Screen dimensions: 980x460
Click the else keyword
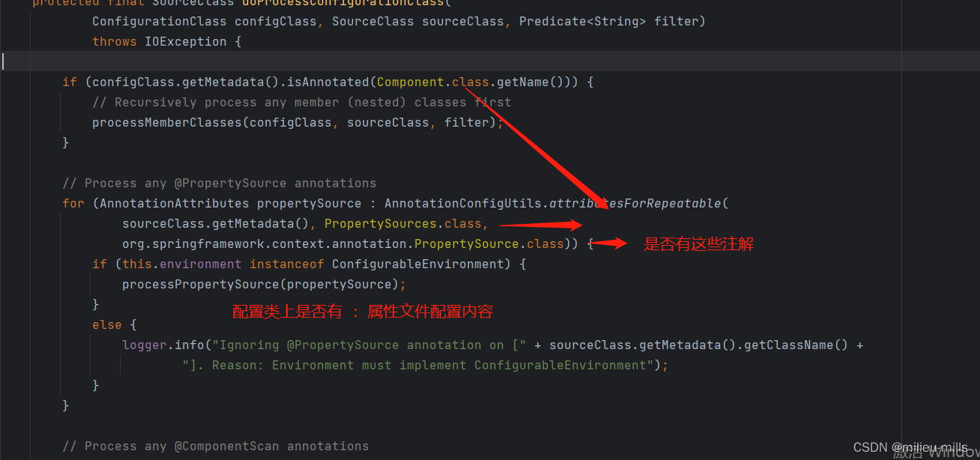coord(106,324)
